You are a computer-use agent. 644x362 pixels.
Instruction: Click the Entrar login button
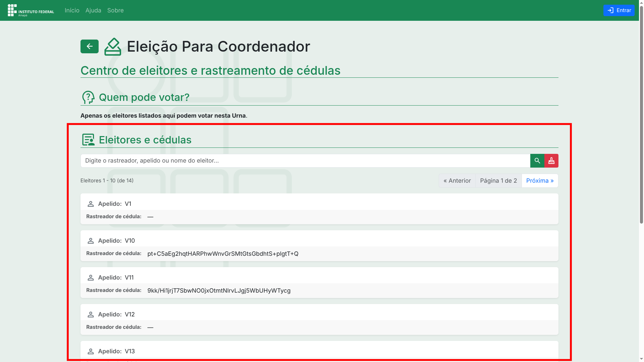click(619, 10)
